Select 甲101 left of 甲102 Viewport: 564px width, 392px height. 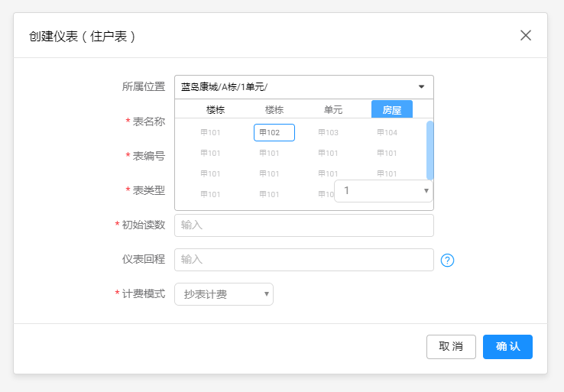coord(210,132)
